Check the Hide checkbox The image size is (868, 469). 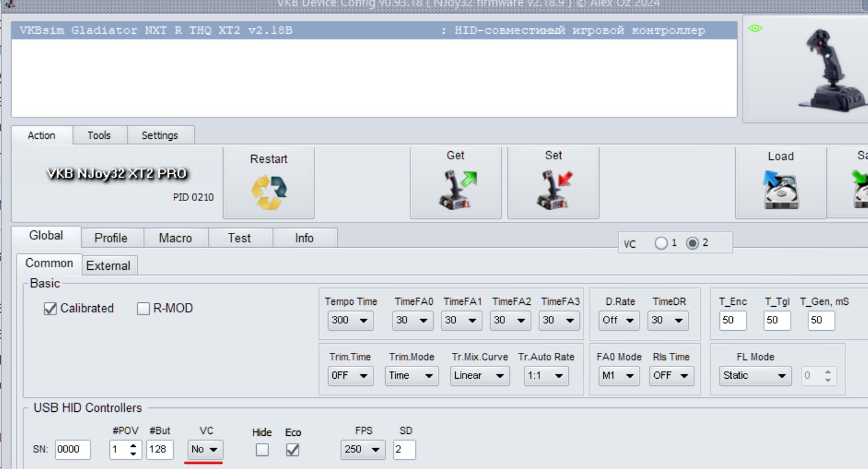pos(262,450)
